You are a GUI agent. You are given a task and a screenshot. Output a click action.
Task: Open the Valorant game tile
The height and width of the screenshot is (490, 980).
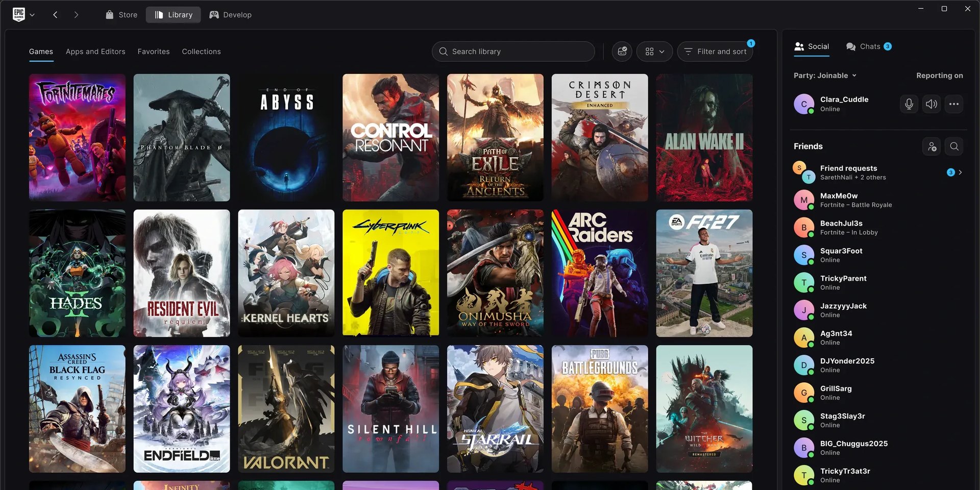tap(286, 409)
